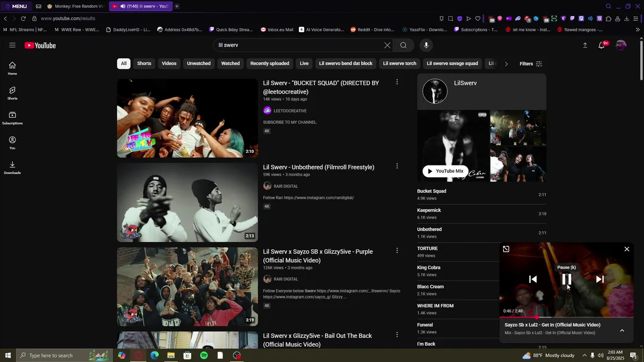
Task: Click the magnifier search button
Action: pyautogui.click(x=404, y=45)
